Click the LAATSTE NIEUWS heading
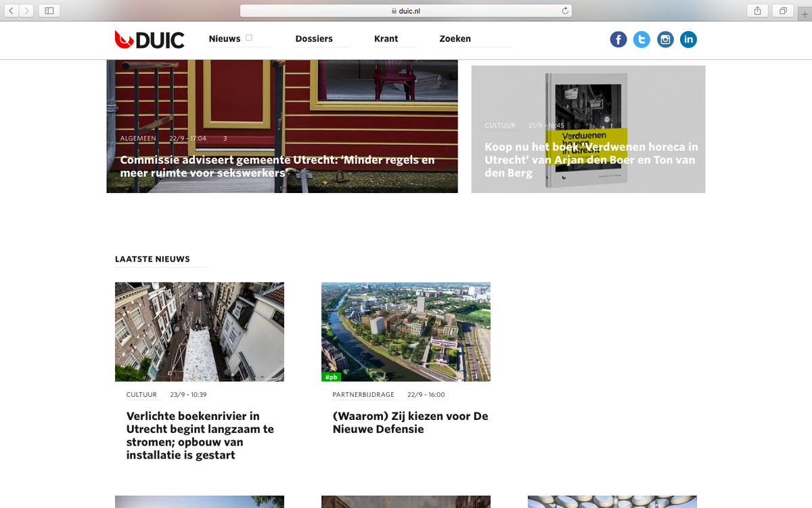Screen dimensions: 812x508 coord(152,259)
